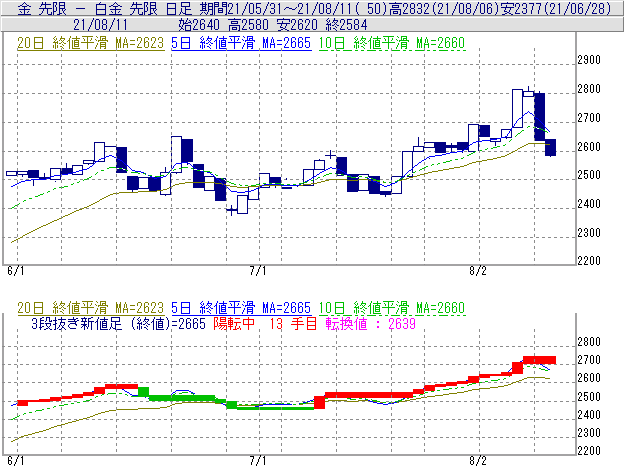Click the 6/1 date label under lower chart
This screenshot has width=624, height=475.
(x=16, y=461)
